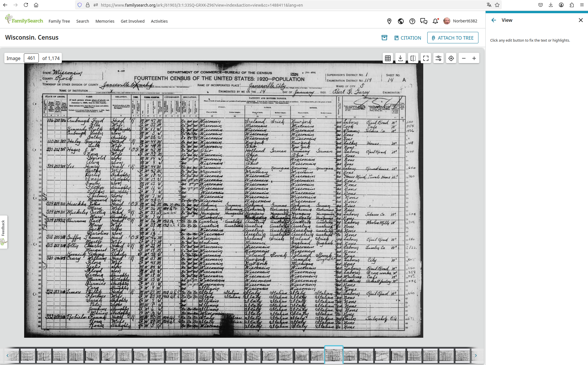The image size is (588, 365).
Task: Zoom in with the plus button
Action: (474, 58)
